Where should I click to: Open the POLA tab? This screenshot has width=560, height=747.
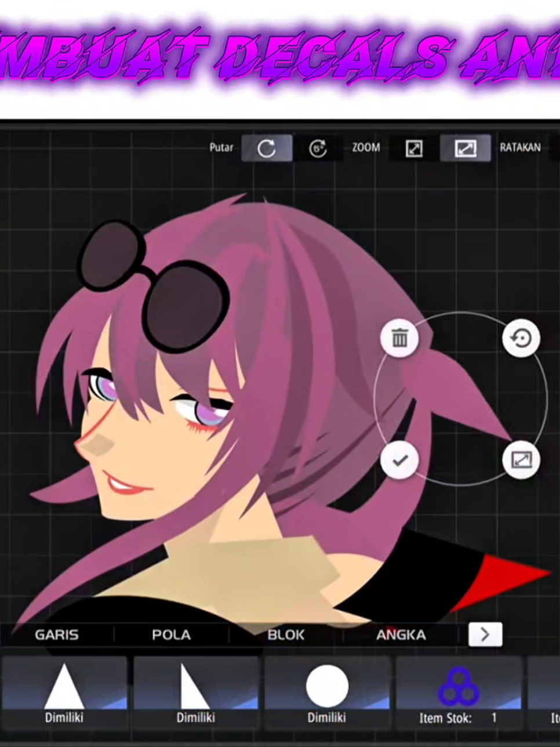click(172, 635)
